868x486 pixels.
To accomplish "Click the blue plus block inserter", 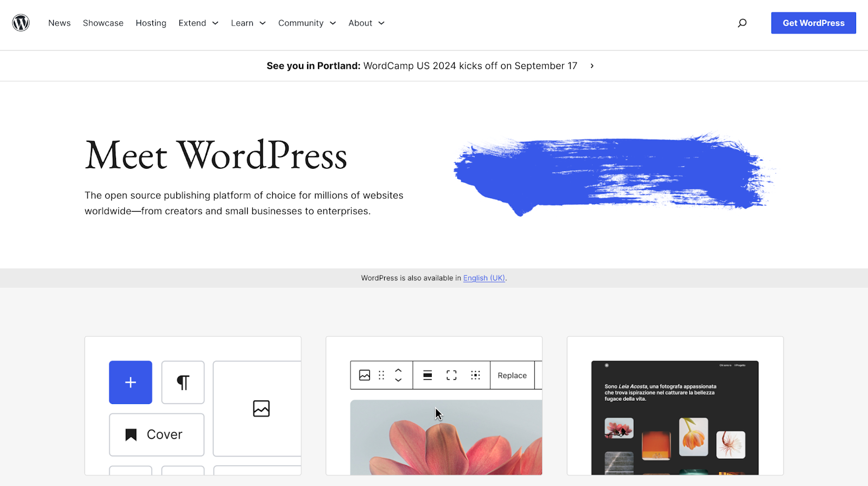I will pos(131,382).
